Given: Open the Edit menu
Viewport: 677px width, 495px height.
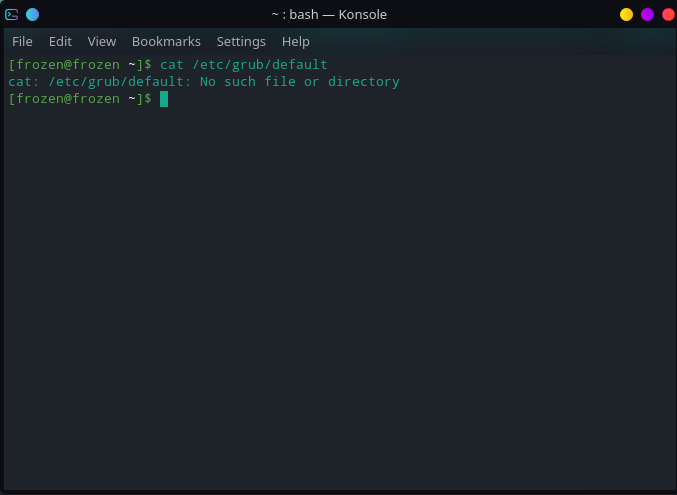Looking at the screenshot, I should [60, 41].
